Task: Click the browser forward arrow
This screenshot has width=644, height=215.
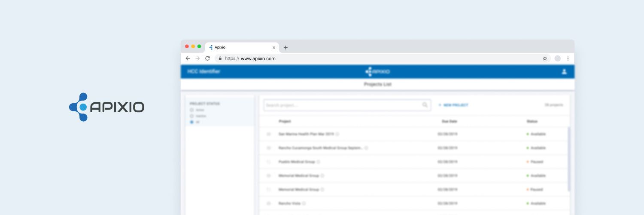Action: click(x=197, y=58)
